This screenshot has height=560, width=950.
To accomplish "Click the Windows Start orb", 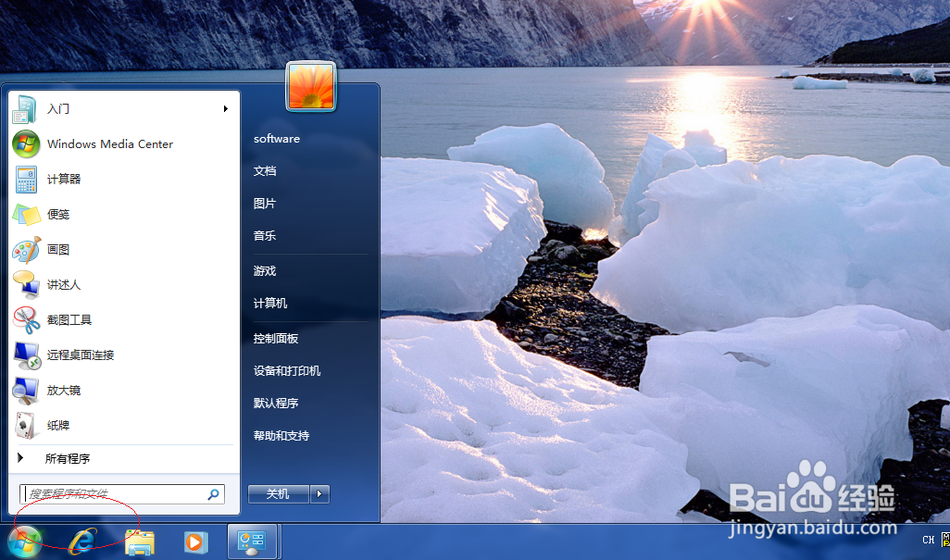I will (24, 541).
